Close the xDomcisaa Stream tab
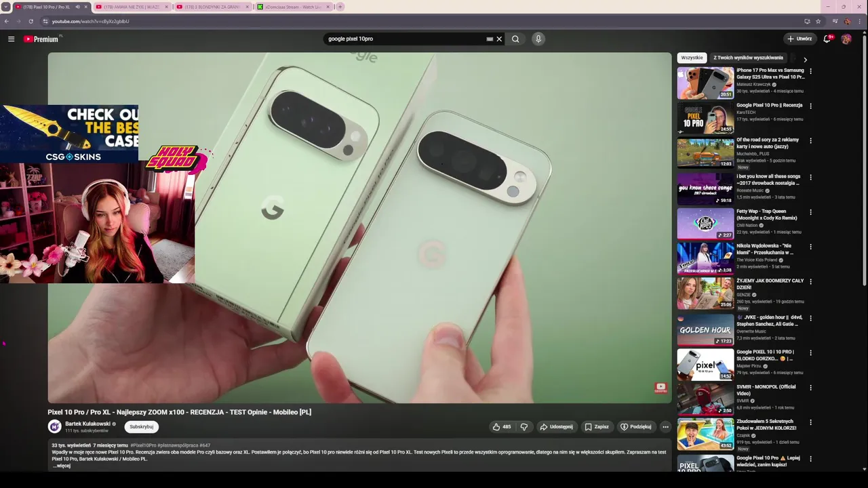The width and height of the screenshot is (868, 488). [x=328, y=7]
